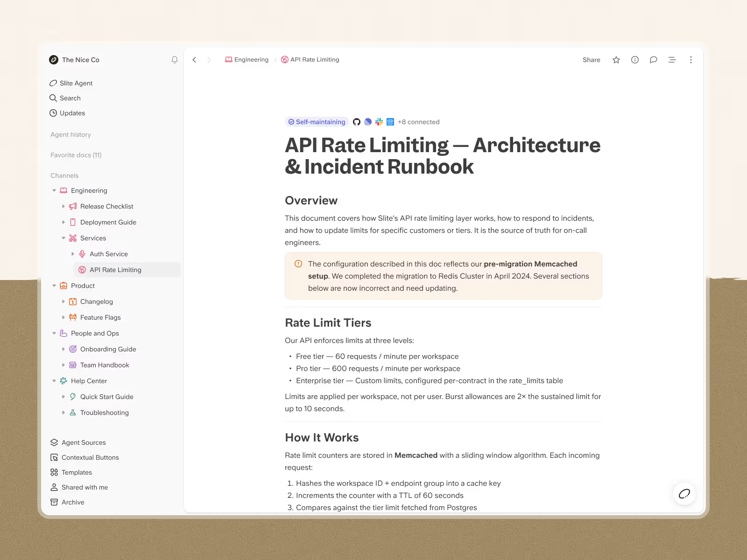Screen dimensions: 747x560
Task: Click the GitHub integration icon
Action: [357, 122]
